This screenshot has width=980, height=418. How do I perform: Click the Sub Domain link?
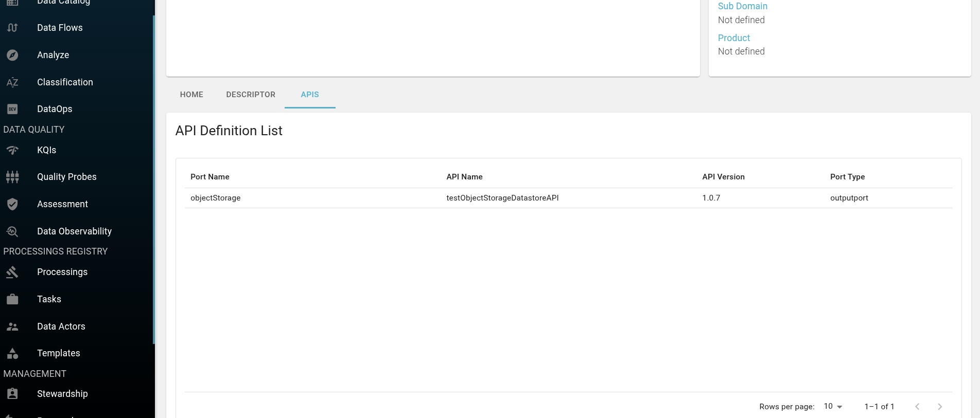(742, 6)
